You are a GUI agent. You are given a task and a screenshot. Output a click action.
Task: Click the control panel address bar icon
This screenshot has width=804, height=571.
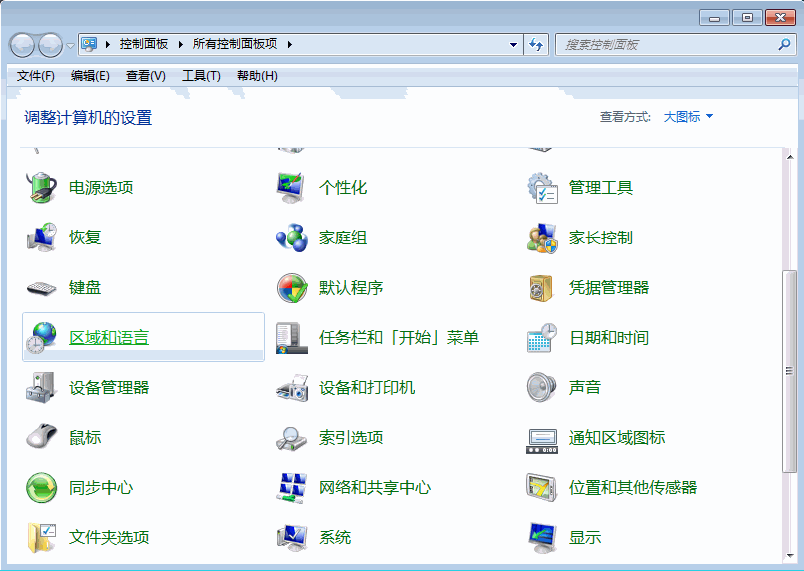point(89,44)
